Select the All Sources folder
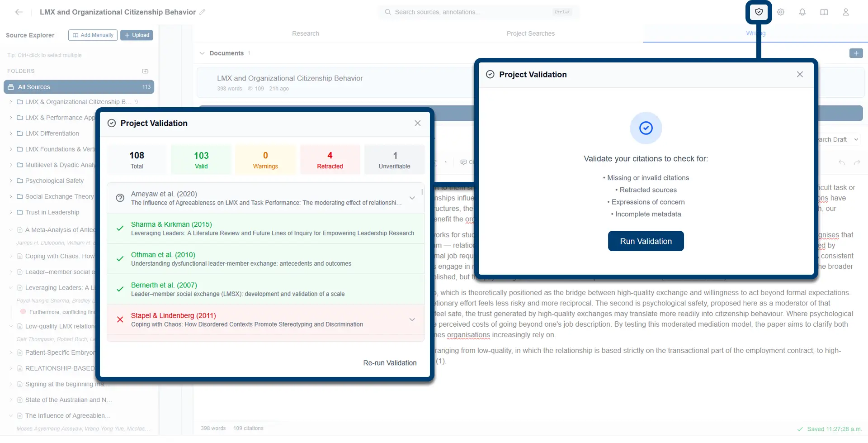Screen dimensions: 868x443 (x=79, y=87)
